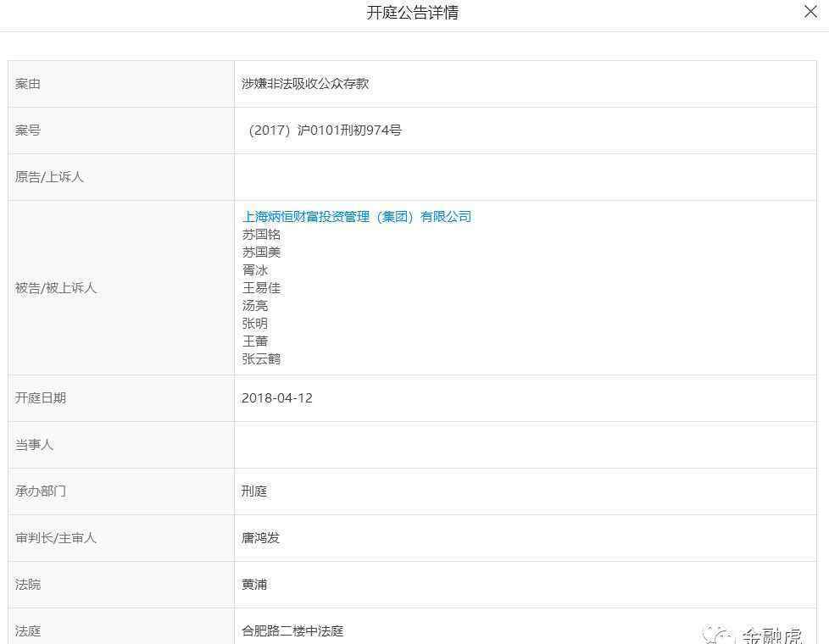The image size is (829, 644).
Task: Select the case cause 涉嫌非法吸收公众存款
Action: (305, 84)
